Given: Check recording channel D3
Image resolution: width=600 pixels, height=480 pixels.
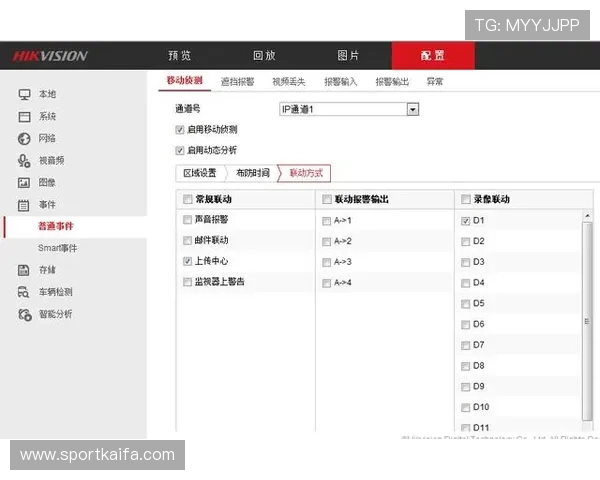Looking at the screenshot, I should tap(465, 263).
